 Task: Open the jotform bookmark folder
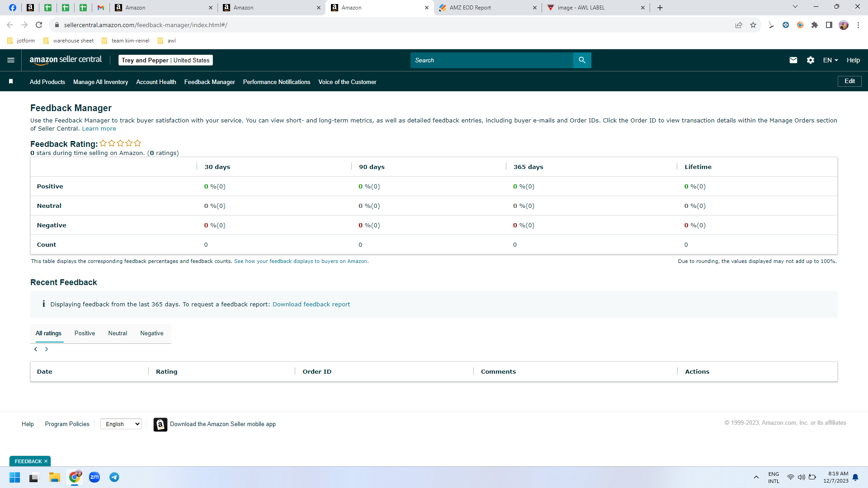[x=21, y=41]
